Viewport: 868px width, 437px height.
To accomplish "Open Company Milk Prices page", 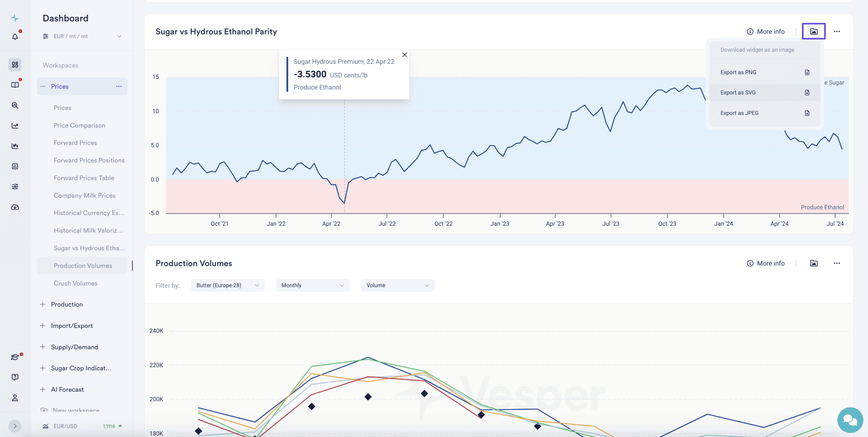I will click(85, 196).
